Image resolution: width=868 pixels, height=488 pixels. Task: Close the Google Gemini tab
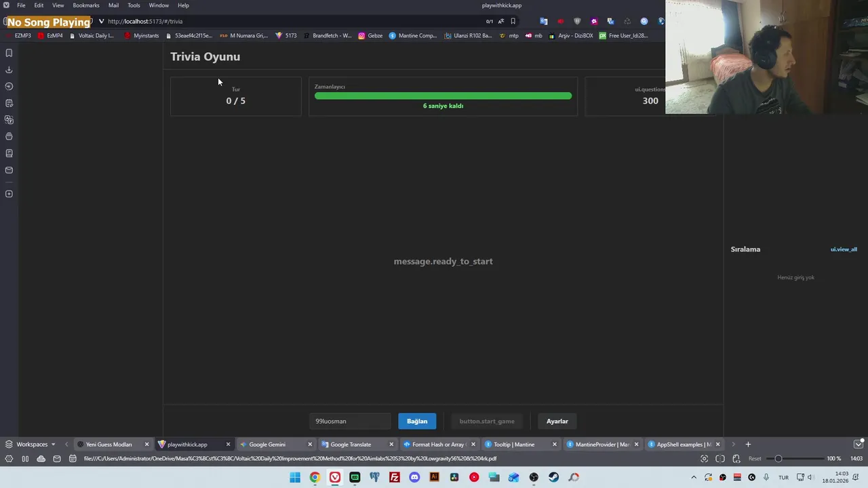(310, 445)
